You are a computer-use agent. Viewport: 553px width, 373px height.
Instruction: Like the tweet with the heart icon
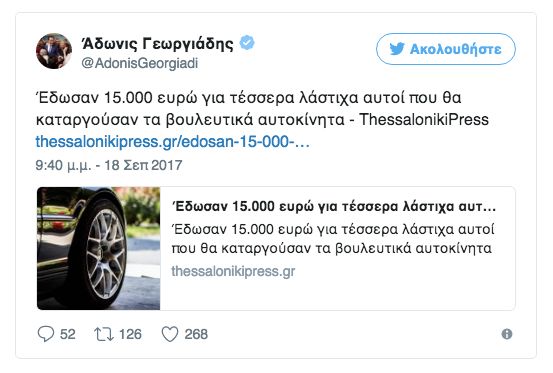(x=170, y=334)
